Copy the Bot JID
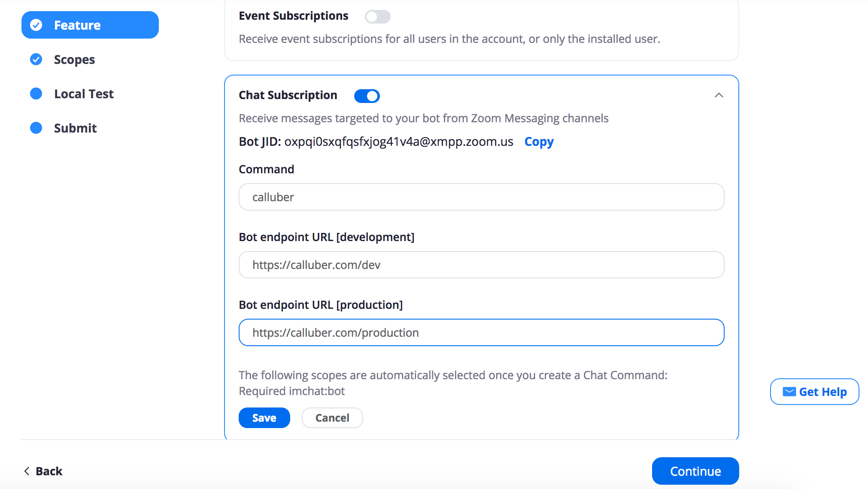 coord(539,142)
